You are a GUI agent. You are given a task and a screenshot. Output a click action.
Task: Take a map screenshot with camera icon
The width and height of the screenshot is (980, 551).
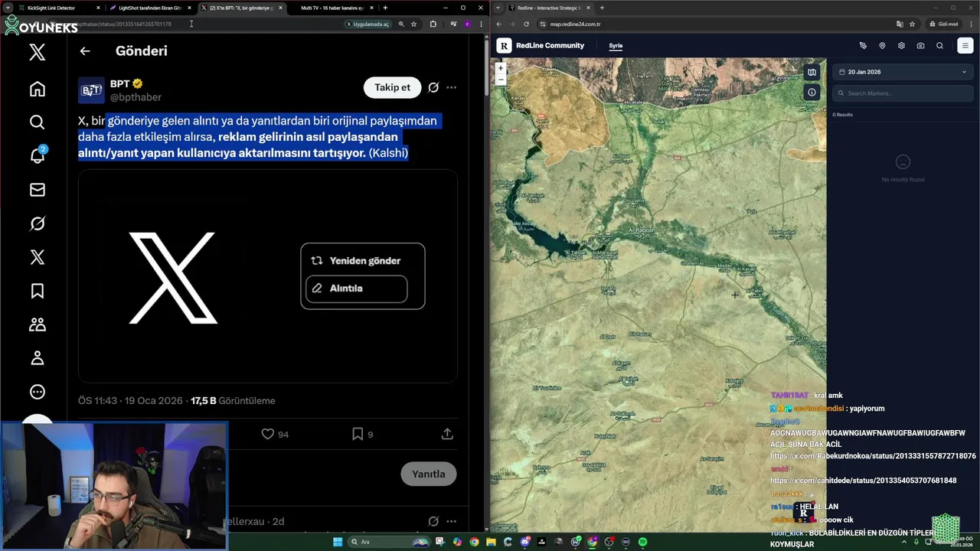coord(920,46)
